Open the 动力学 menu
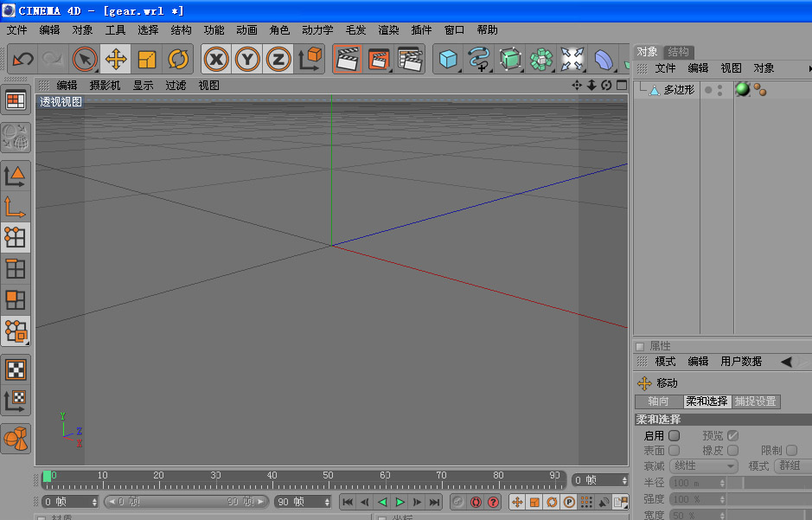The height and width of the screenshot is (520, 812). click(317, 30)
